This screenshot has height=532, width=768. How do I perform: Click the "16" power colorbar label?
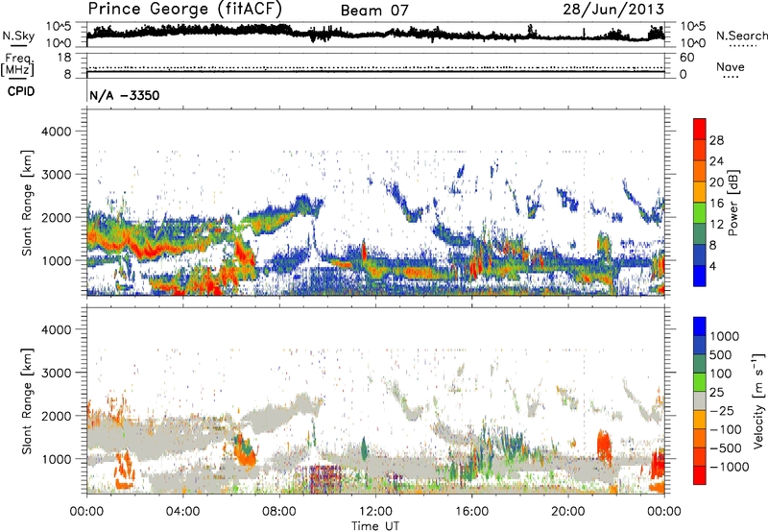(x=716, y=204)
